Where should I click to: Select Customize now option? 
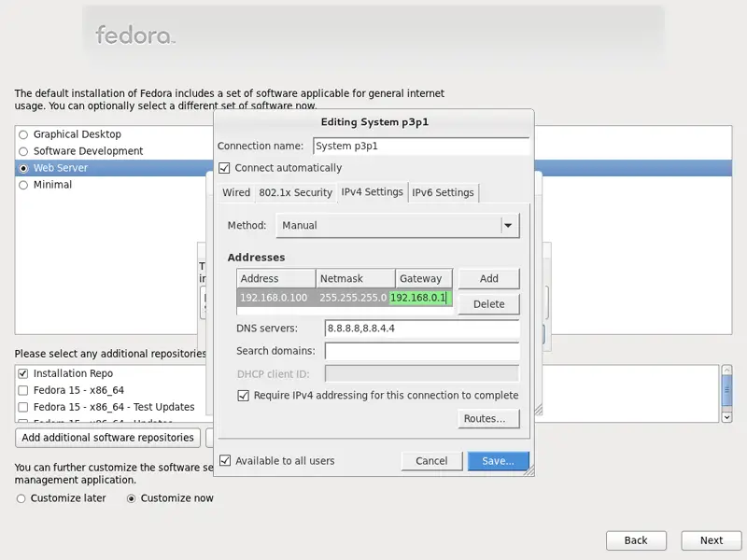[131, 498]
